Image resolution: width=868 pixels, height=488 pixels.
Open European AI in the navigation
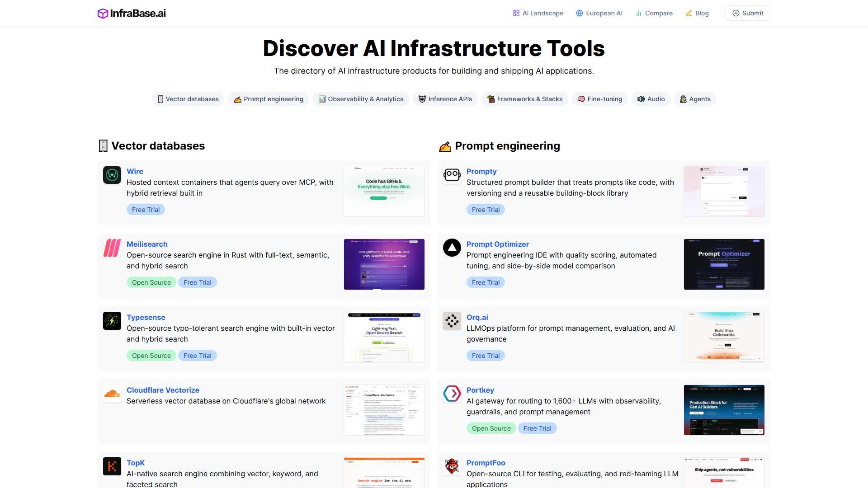(599, 13)
